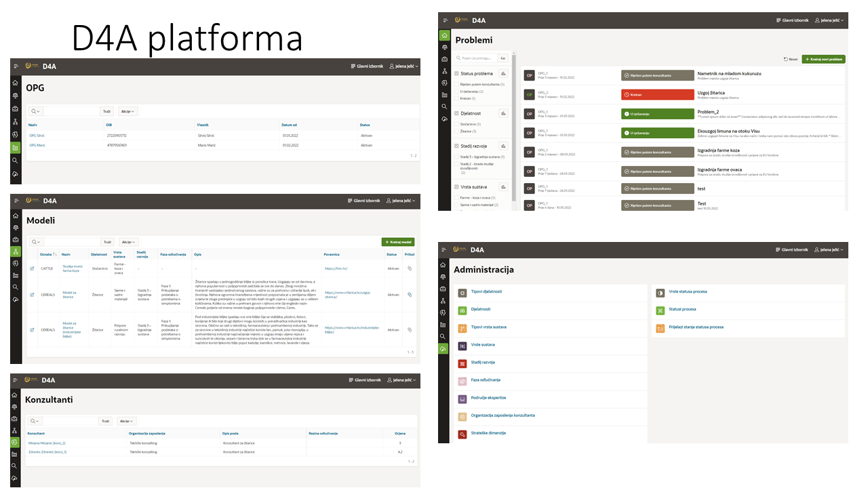Open Glavni izbornik in Administracija header
Image resolution: width=868 pixels, height=488 pixels.
(793, 250)
